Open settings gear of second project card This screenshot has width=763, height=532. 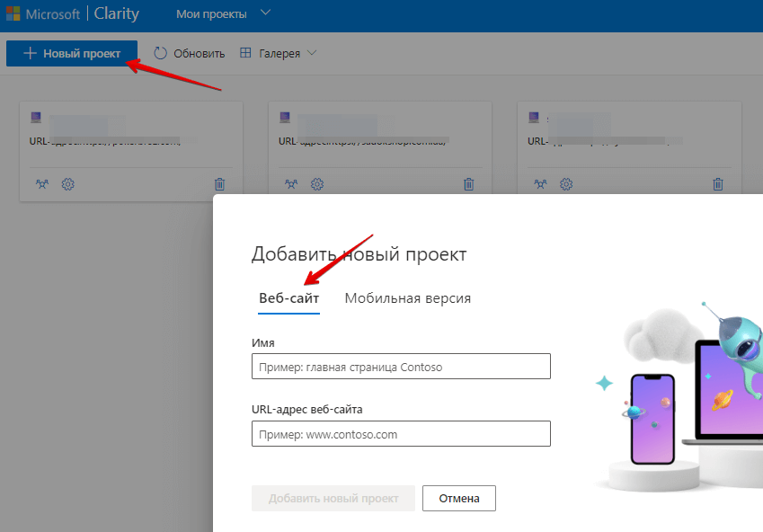[x=316, y=184]
